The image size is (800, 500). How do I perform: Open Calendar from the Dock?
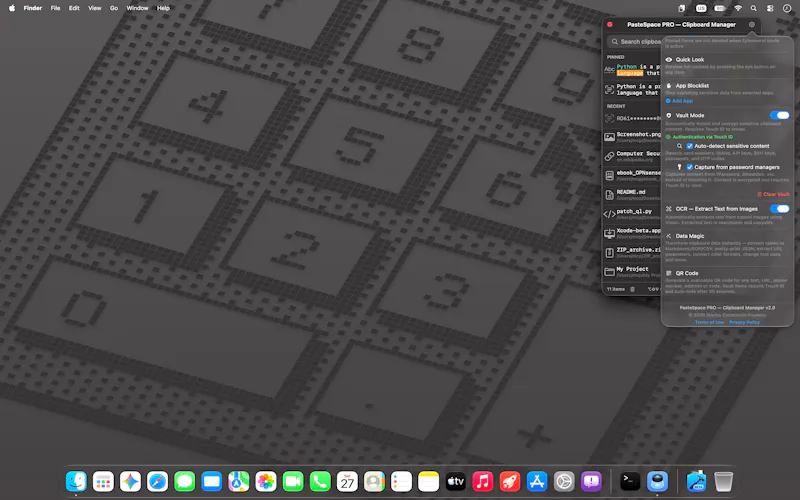[x=347, y=481]
